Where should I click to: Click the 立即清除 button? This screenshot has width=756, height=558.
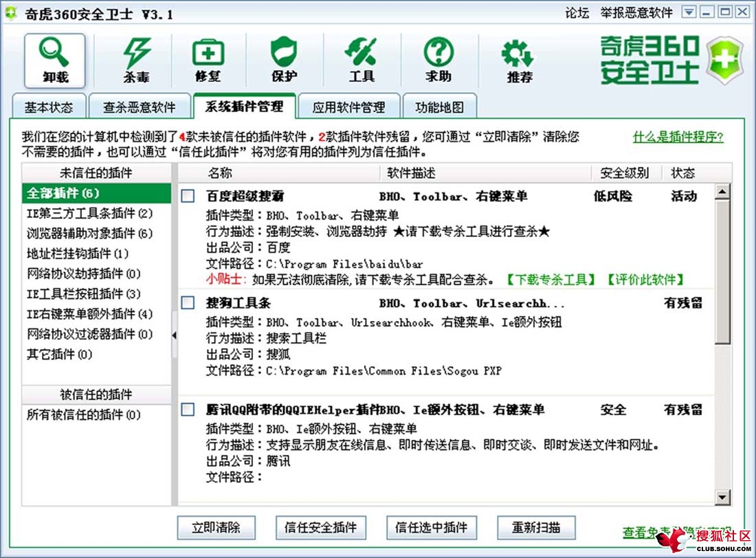click(x=216, y=528)
